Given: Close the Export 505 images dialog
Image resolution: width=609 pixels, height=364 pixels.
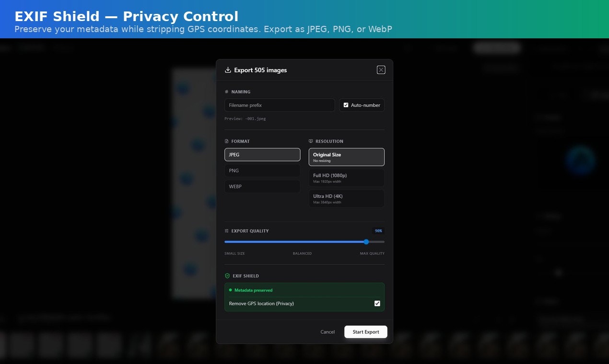Looking at the screenshot, I should click(381, 70).
